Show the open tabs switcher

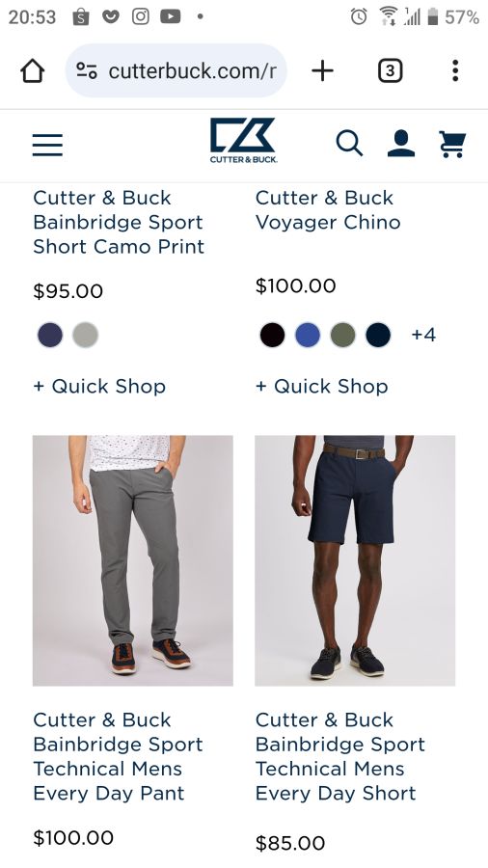pos(390,70)
